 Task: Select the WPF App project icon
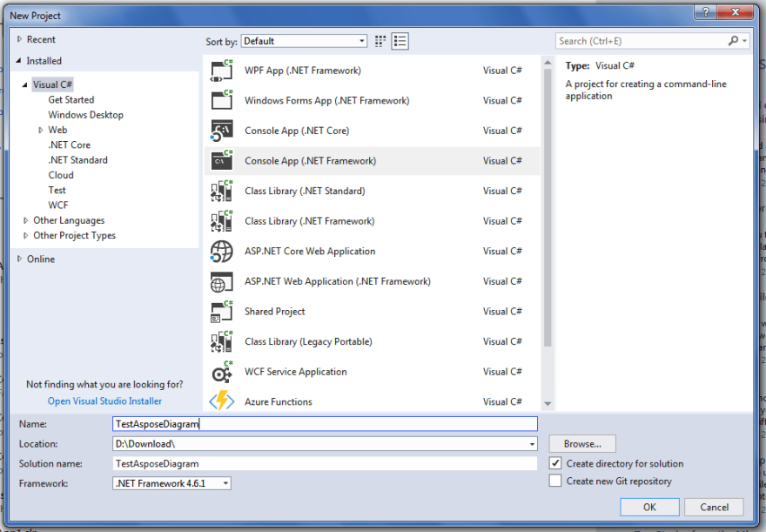pos(222,71)
